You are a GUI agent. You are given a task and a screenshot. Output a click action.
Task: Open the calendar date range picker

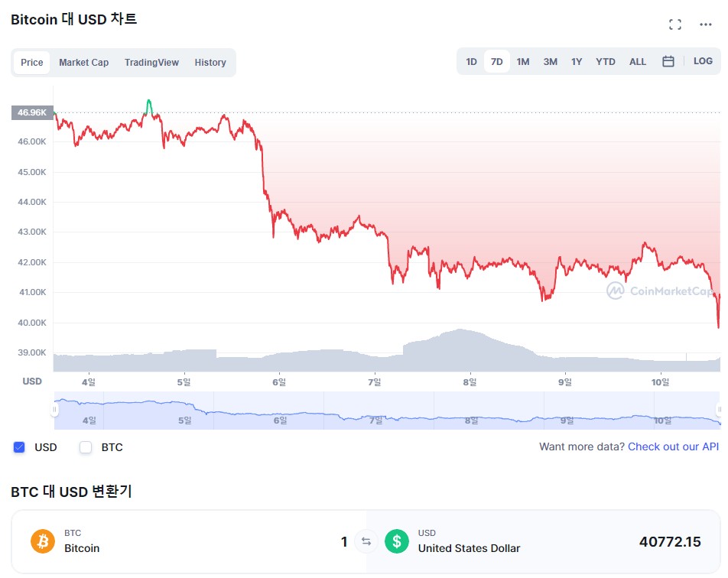tap(668, 62)
